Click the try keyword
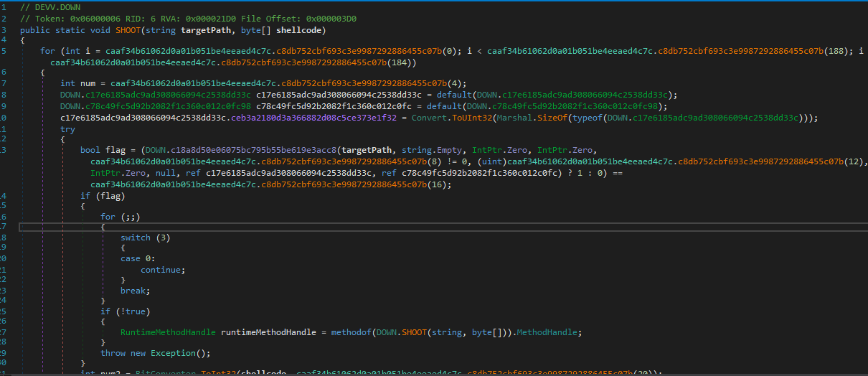This screenshot has height=376, width=868. pos(67,129)
